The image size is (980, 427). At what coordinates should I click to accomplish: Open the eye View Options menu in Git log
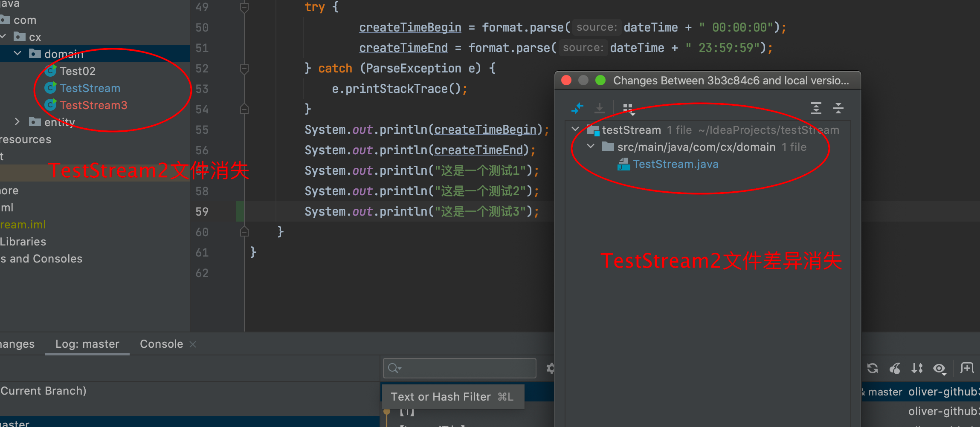coord(939,369)
